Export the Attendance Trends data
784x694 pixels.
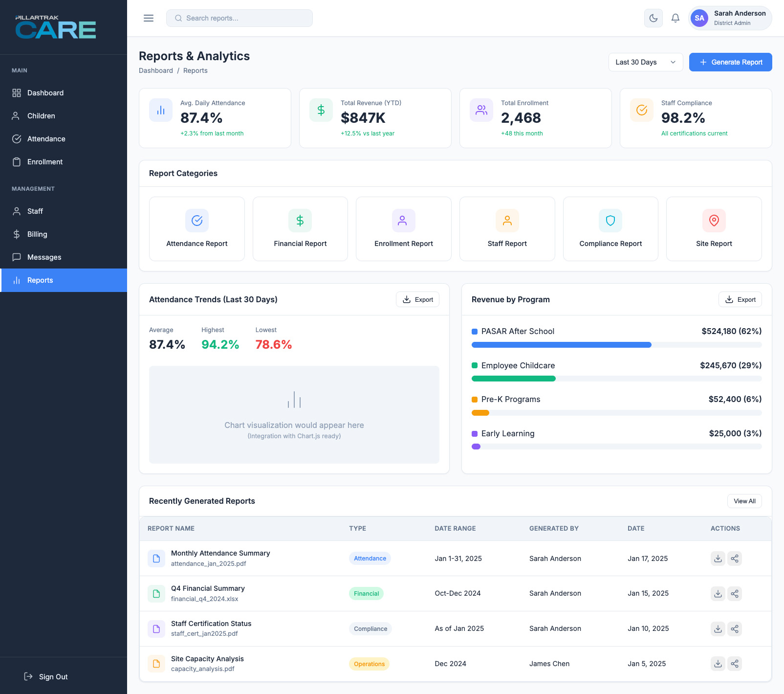pos(417,299)
